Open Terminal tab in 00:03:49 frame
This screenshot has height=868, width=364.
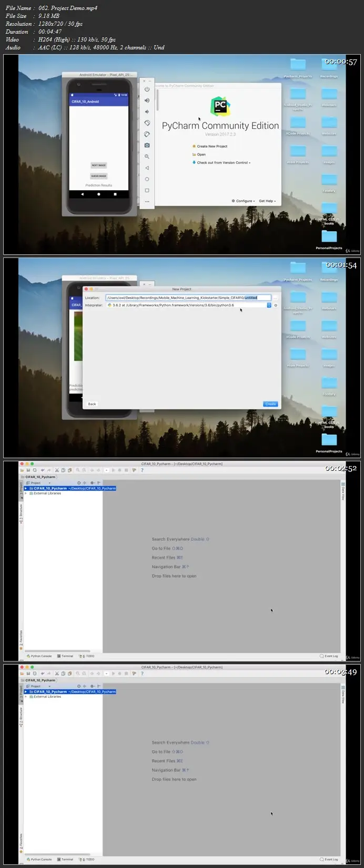point(66,859)
